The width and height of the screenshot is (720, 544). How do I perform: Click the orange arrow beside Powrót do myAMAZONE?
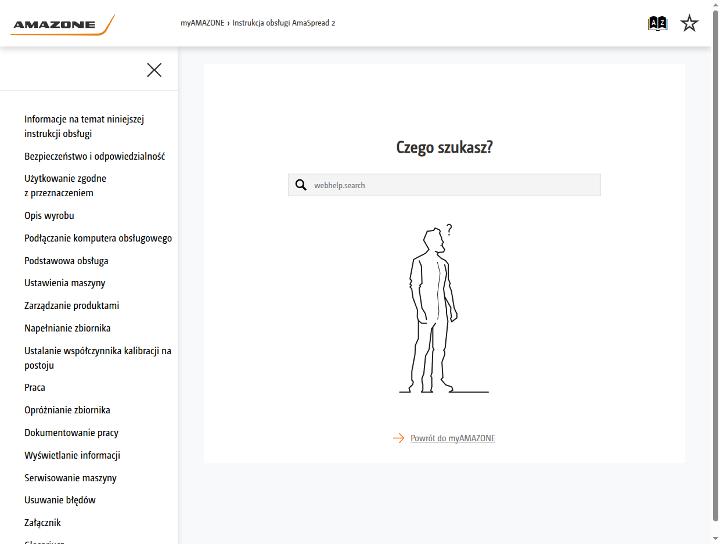398,438
